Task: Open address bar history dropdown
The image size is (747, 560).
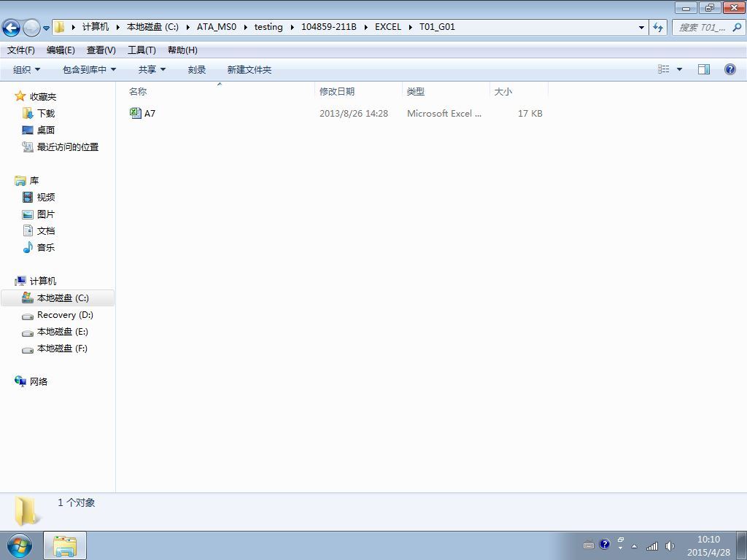Action: click(x=641, y=28)
